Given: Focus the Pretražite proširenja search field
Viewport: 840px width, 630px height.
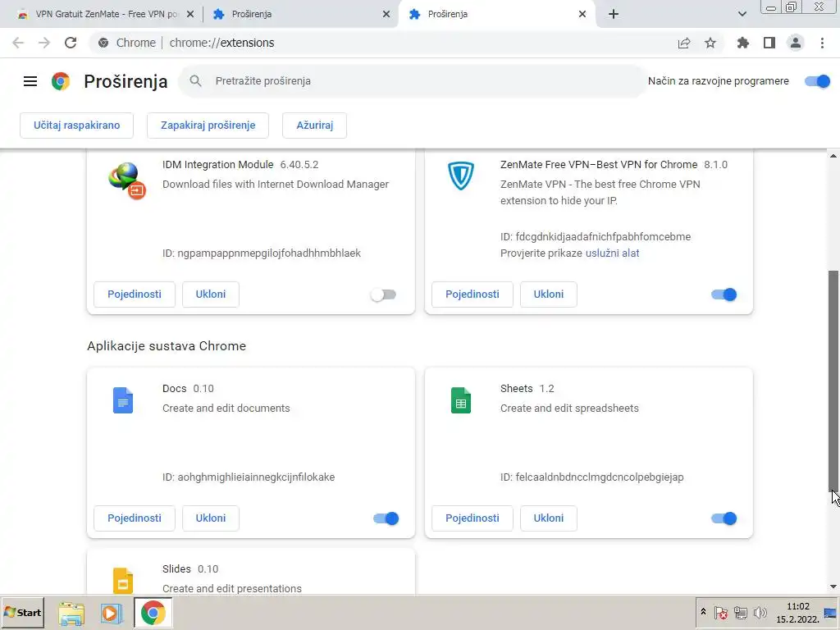Looking at the screenshot, I should 413,81.
